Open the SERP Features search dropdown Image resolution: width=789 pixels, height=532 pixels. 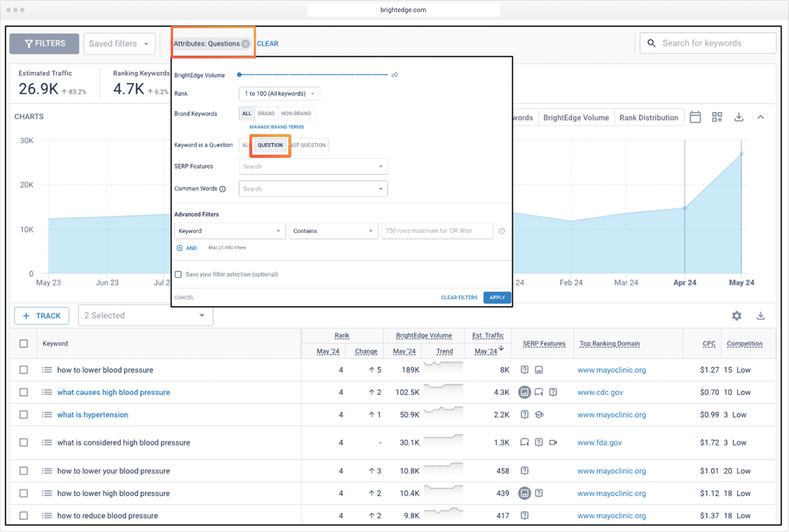pos(313,167)
